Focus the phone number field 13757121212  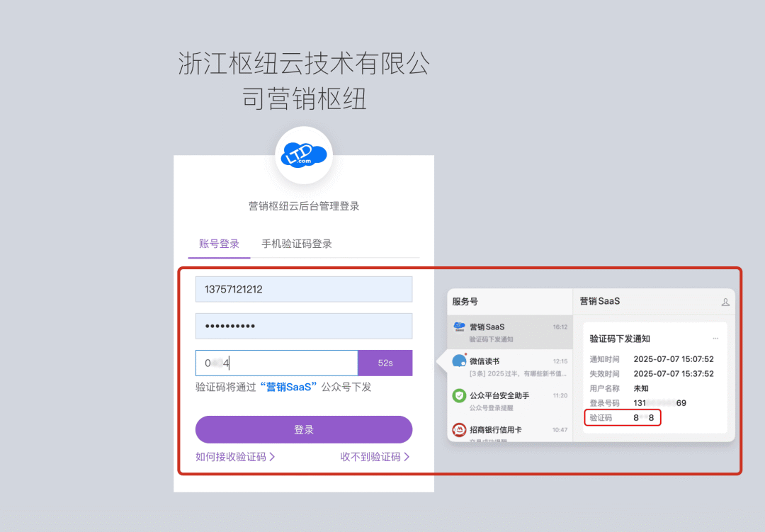click(x=304, y=290)
